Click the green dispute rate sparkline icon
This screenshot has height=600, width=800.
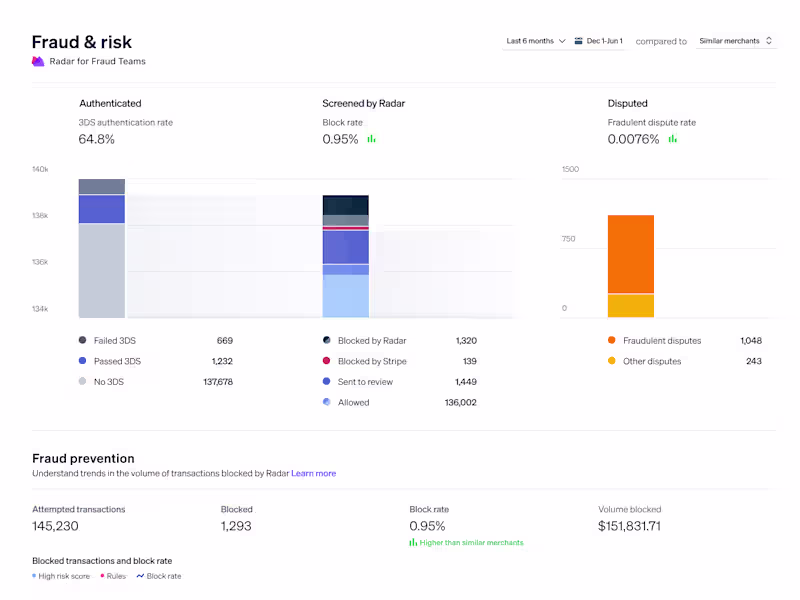(672, 140)
